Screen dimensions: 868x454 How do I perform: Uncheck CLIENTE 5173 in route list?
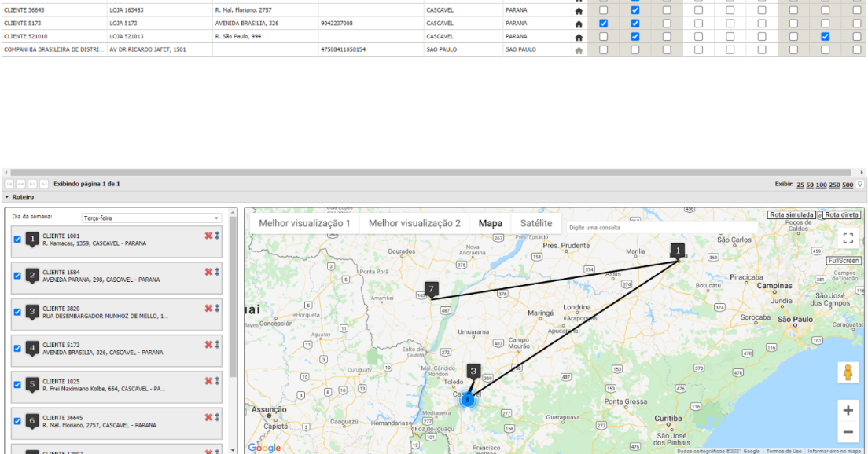17,349
